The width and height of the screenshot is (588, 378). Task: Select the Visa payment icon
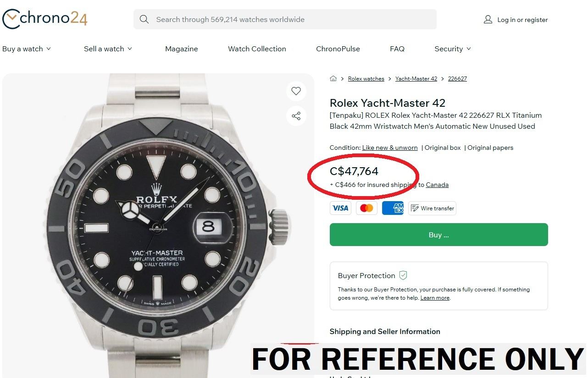coord(340,208)
